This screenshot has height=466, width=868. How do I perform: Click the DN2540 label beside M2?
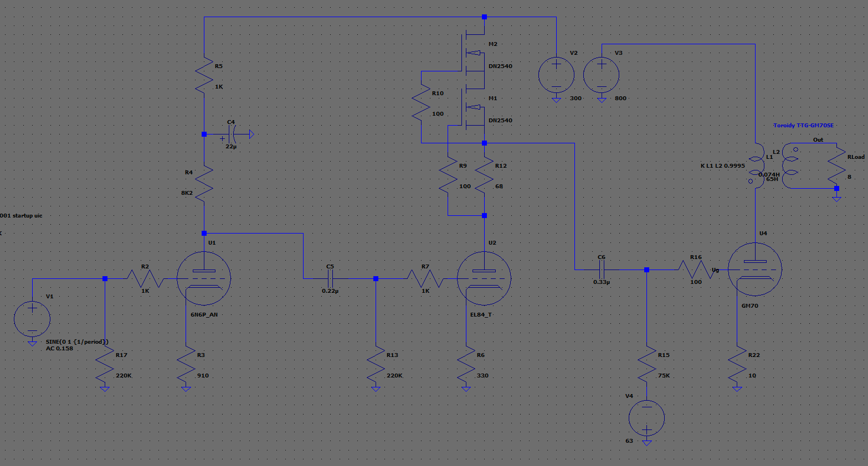(500, 66)
